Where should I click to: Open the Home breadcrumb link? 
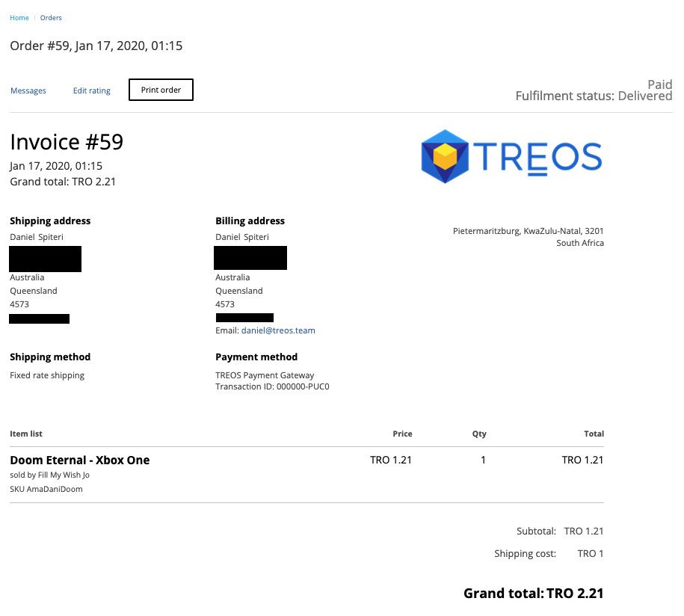click(x=19, y=18)
